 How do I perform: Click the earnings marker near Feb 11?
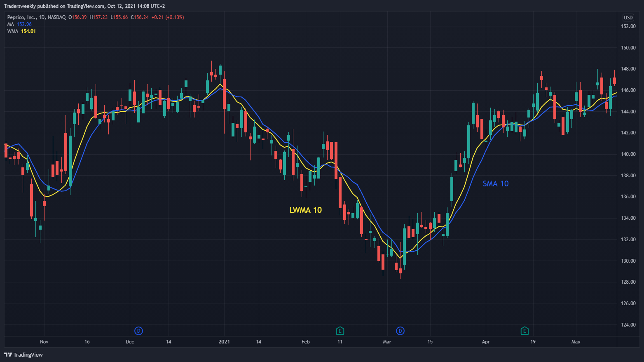340,331
